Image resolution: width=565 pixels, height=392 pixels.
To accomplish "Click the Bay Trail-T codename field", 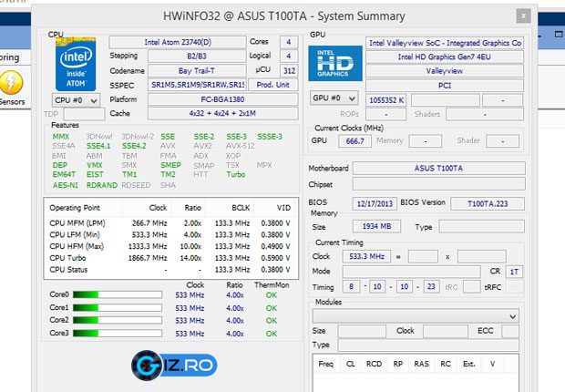I will (197, 71).
